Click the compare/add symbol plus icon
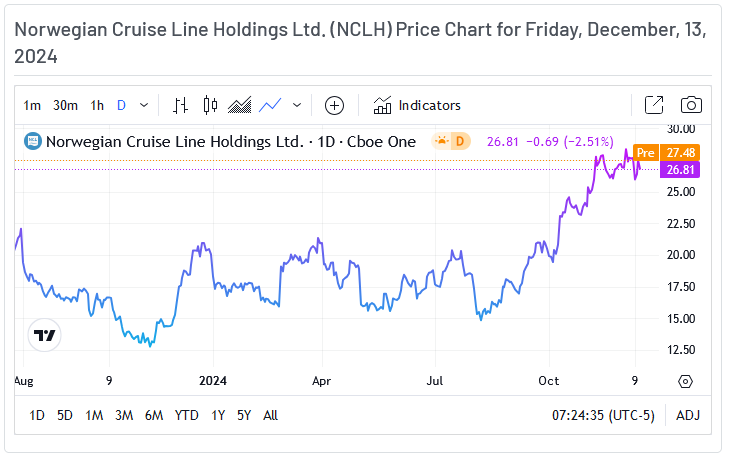This screenshot has width=729, height=459. [x=334, y=105]
